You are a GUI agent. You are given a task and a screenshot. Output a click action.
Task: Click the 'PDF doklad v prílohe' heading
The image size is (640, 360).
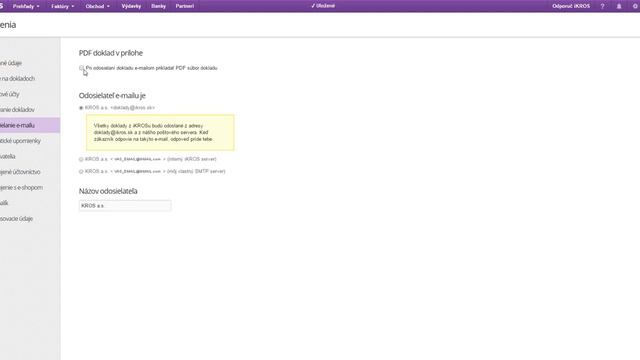[111, 53]
